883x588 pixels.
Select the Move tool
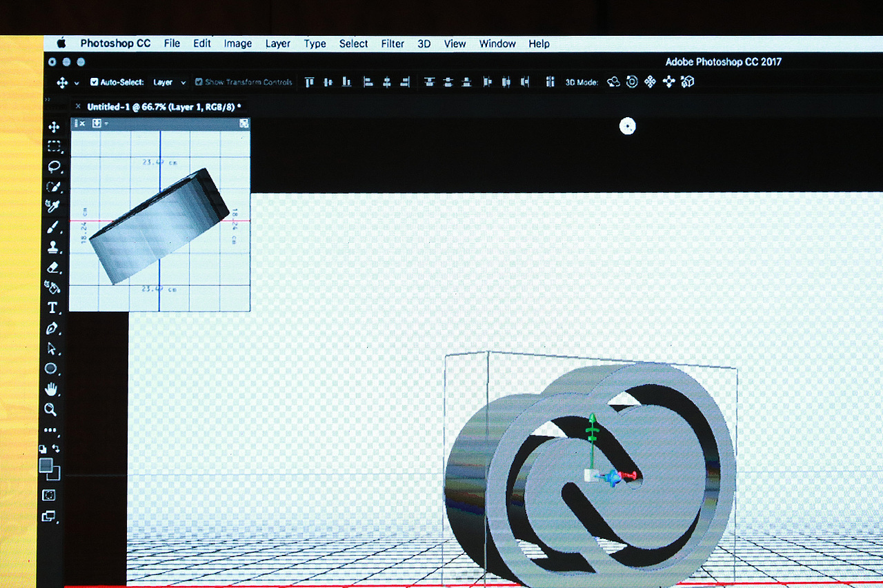point(53,127)
